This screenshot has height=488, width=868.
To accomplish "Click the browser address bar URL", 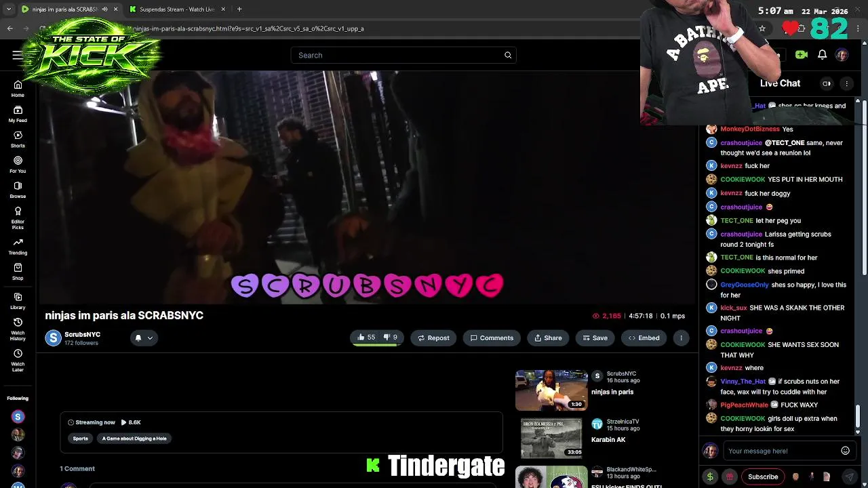I will (248, 28).
